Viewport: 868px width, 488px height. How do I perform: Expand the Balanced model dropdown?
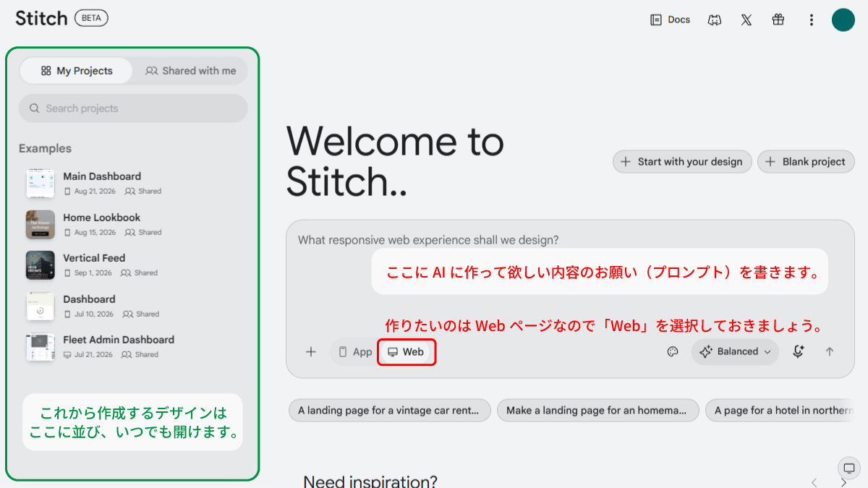pyautogui.click(x=735, y=352)
